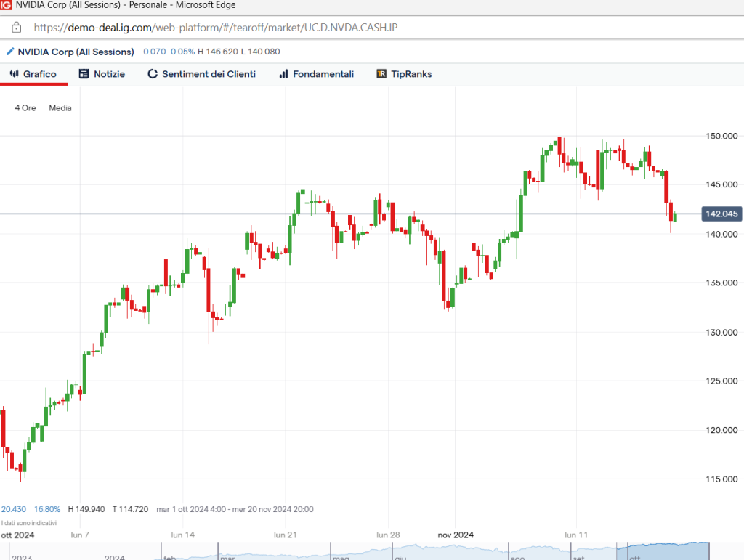Click the H 146.620 daily high value
The image size is (744, 560).
tap(218, 52)
